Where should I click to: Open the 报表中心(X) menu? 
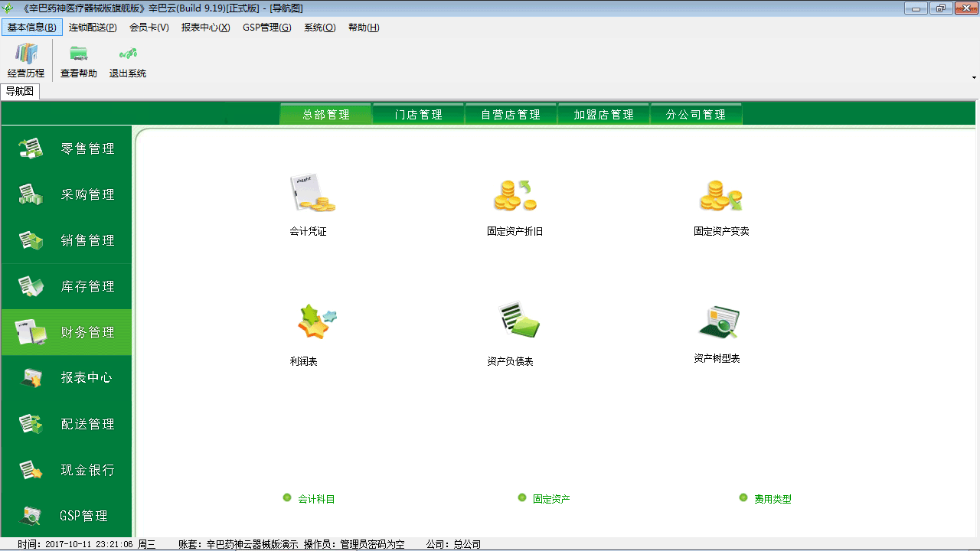tap(206, 28)
